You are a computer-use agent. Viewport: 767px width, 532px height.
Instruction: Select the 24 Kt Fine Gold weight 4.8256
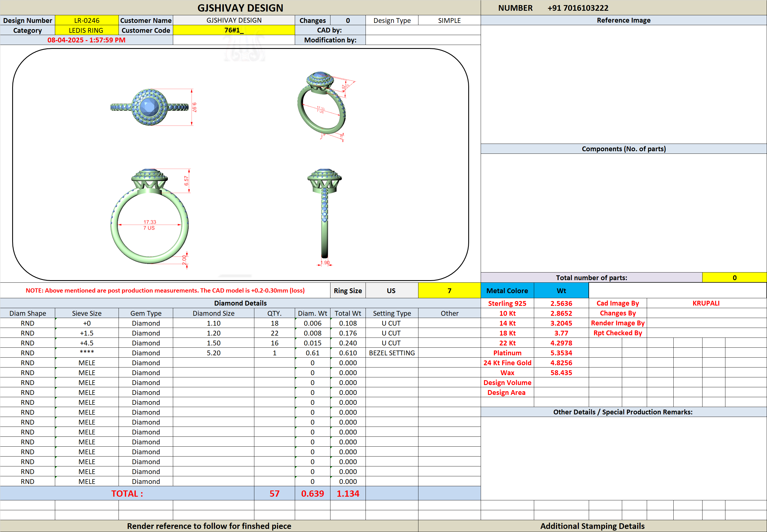[x=562, y=363]
